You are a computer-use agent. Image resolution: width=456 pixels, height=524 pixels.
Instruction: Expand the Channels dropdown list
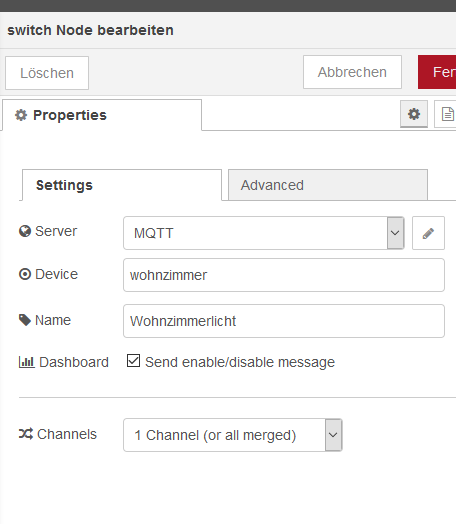click(x=233, y=435)
